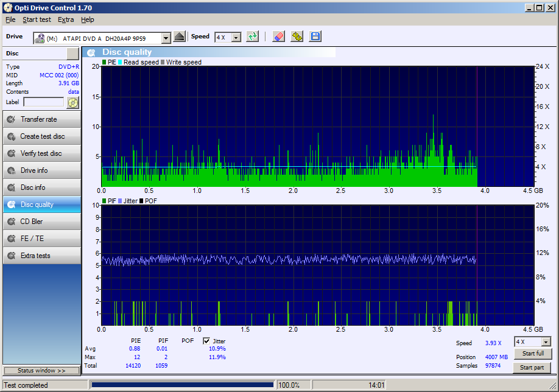559x392 pixels.
Task: Open the File menu
Action: [x=10, y=19]
